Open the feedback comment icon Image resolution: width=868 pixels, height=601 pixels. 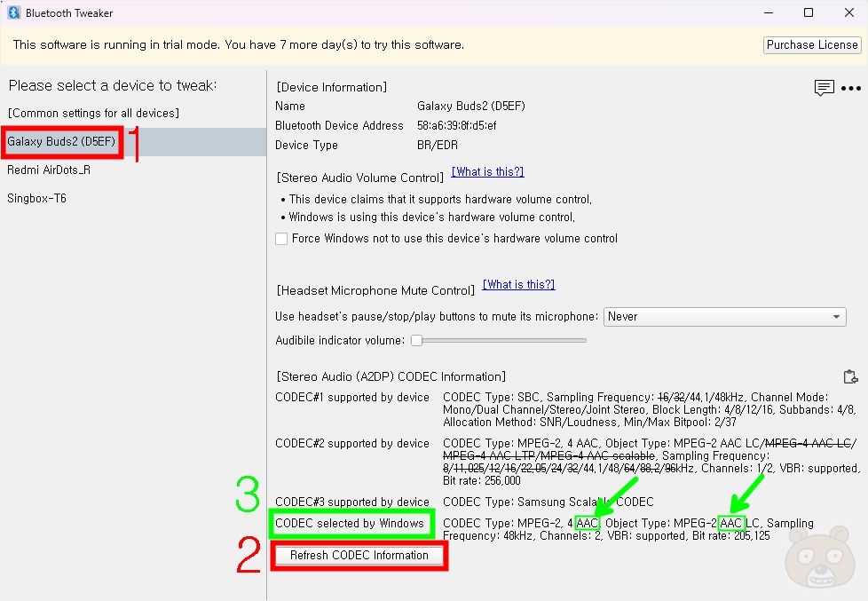point(824,88)
